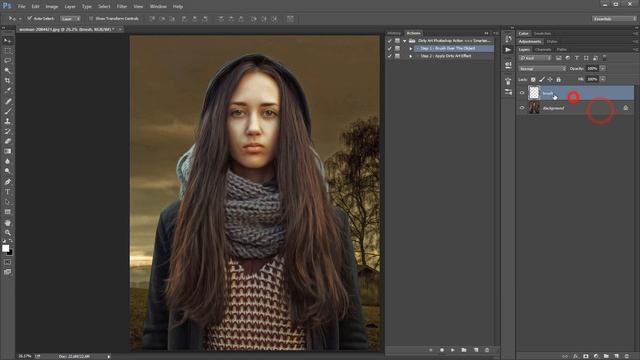Open the File menu

21,7
